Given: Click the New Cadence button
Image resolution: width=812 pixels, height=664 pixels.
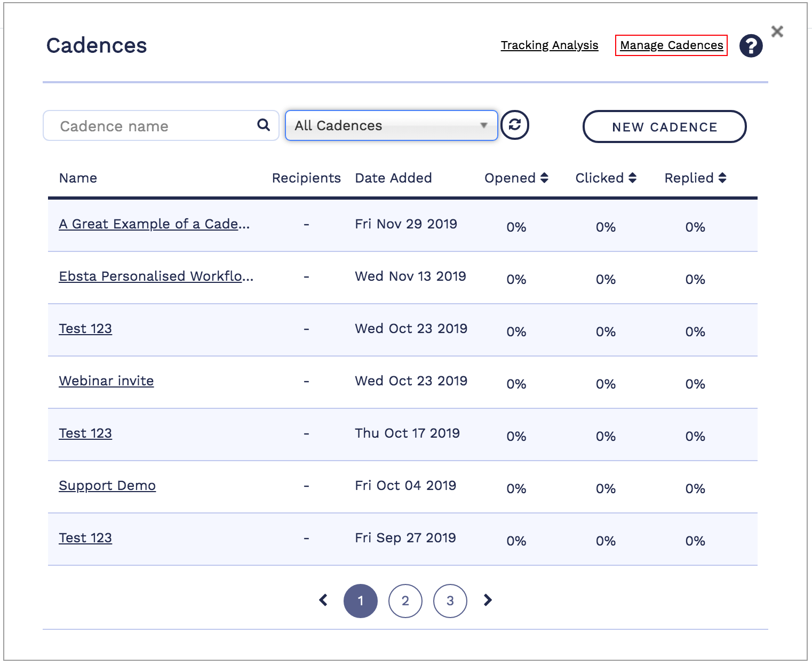Looking at the screenshot, I should click(664, 127).
